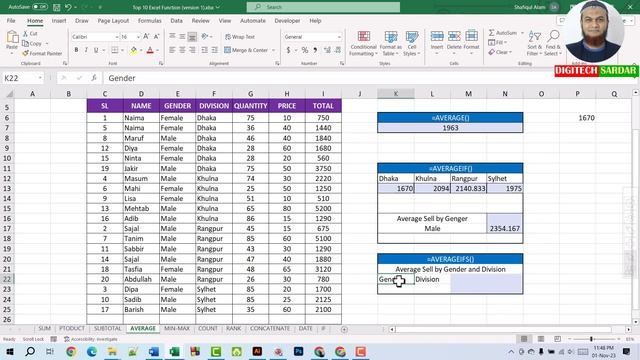Select the Format Painter brush
The width and height of the screenshot is (640, 360).
point(25,53)
